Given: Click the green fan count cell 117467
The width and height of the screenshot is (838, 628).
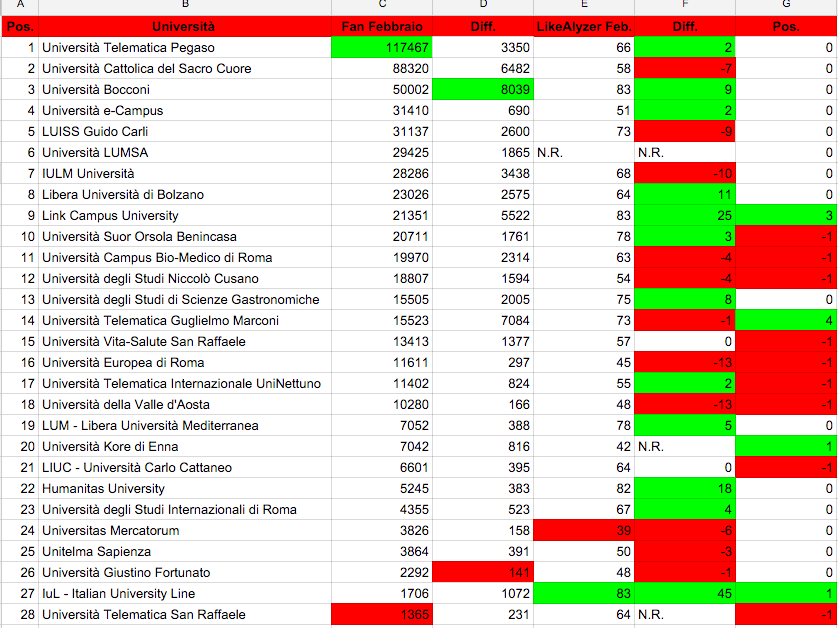Looking at the screenshot, I should click(x=382, y=48).
